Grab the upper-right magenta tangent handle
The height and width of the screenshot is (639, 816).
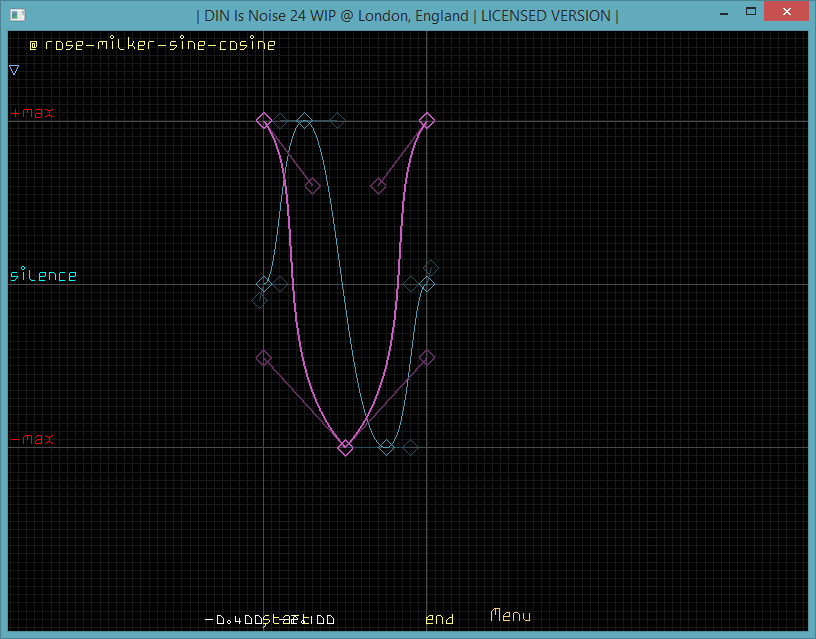tap(378, 186)
